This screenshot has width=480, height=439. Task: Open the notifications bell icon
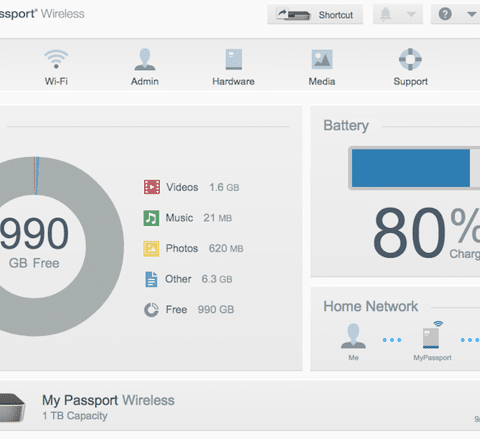[x=386, y=14]
